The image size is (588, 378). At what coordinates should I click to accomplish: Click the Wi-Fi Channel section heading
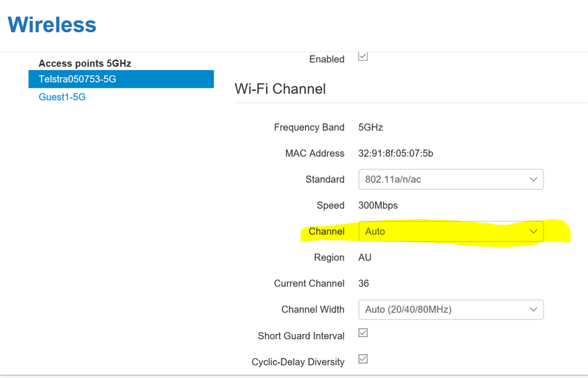280,89
